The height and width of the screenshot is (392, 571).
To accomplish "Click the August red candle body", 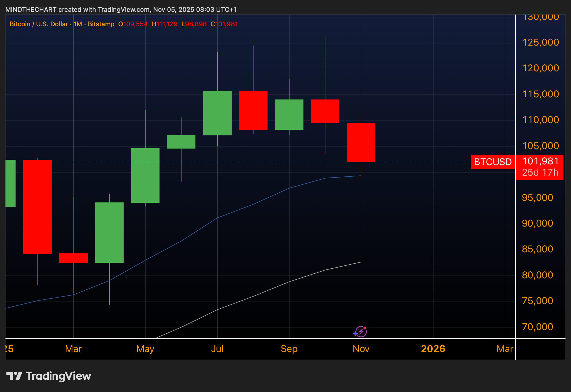I will point(253,110).
